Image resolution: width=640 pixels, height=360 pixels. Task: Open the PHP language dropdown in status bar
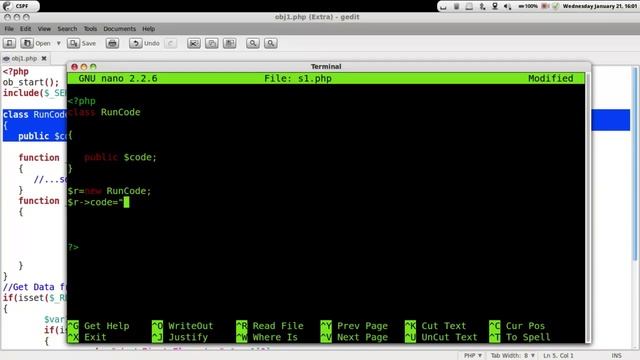pyautogui.click(x=473, y=356)
